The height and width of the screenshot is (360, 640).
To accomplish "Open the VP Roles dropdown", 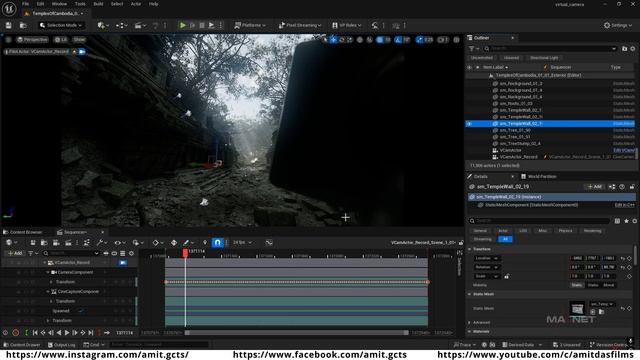I will (x=347, y=25).
